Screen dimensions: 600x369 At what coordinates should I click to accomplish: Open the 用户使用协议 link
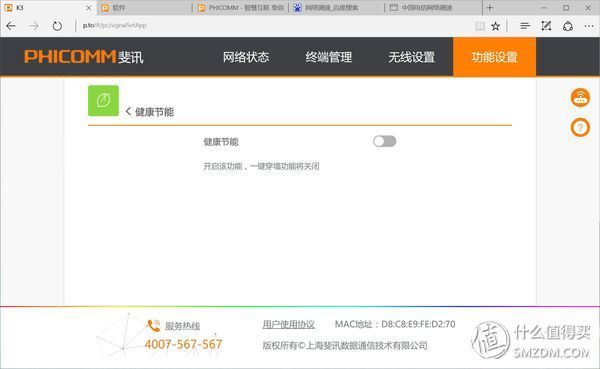point(289,325)
